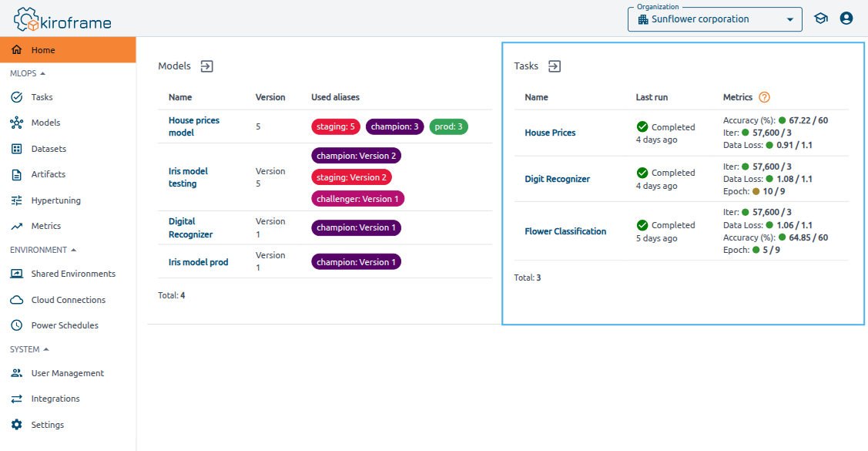Open the Tasks page arrow icon
Image resolution: width=868 pixels, height=451 pixels.
point(555,66)
